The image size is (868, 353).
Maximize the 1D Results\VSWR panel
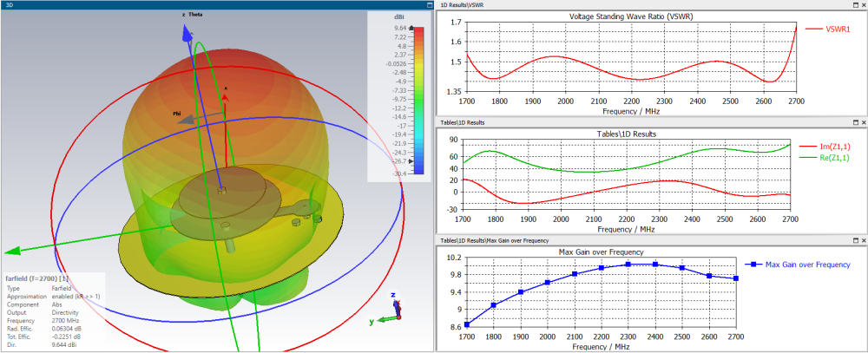(856, 5)
